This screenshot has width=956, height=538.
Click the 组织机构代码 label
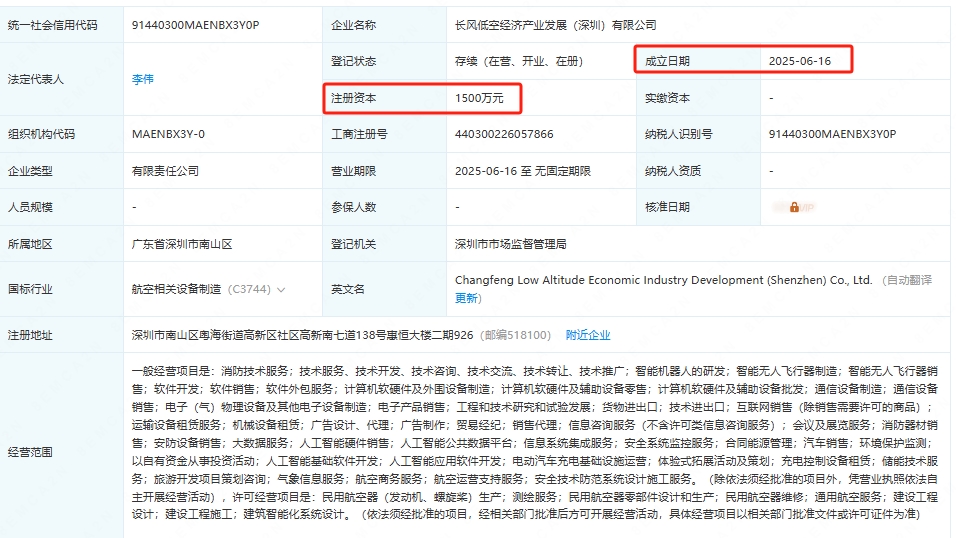(x=41, y=134)
